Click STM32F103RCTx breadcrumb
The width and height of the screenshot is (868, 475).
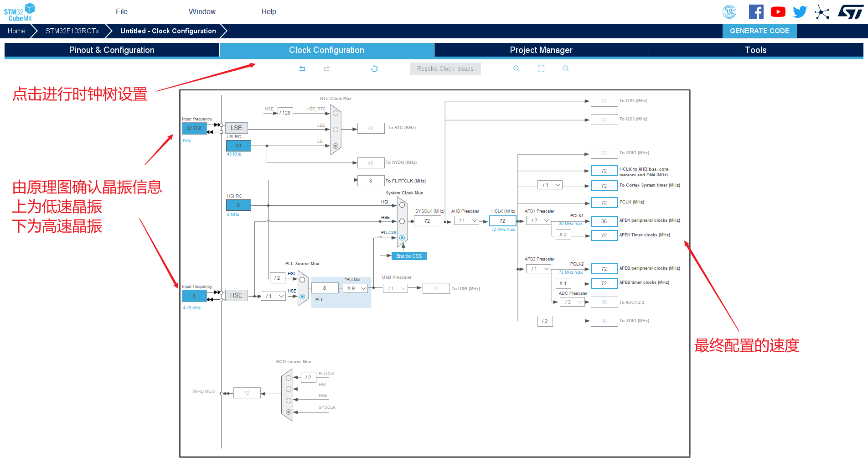click(x=72, y=31)
